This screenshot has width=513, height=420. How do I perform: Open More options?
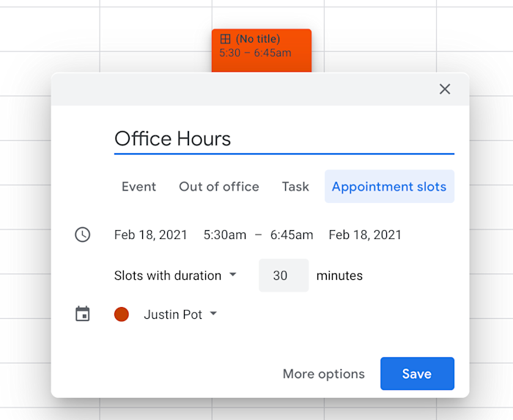(x=324, y=374)
